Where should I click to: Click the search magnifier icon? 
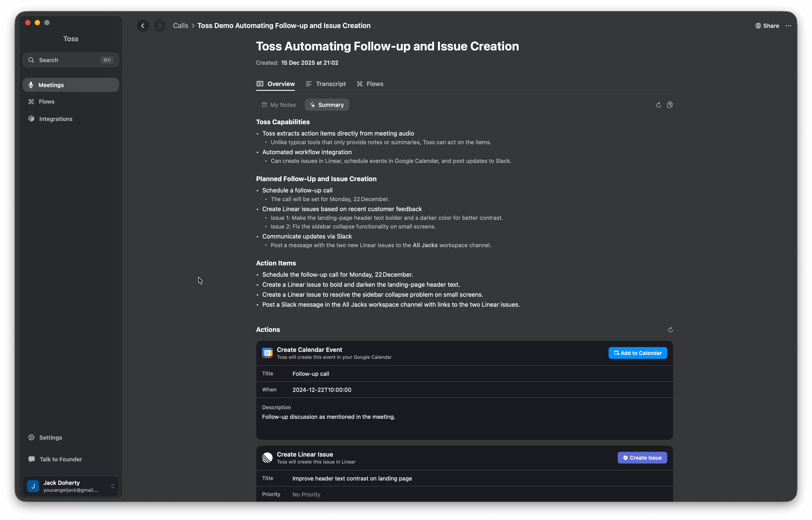point(31,60)
